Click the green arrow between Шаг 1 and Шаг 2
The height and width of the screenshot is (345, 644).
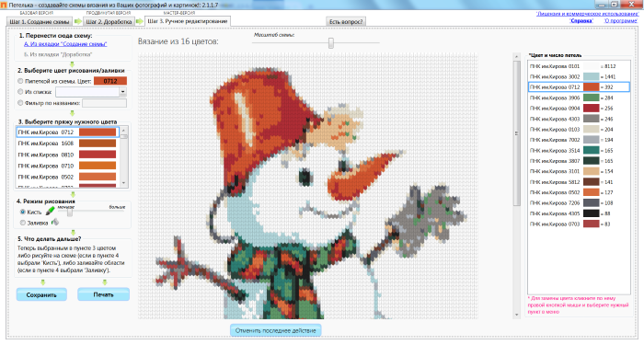point(77,21)
